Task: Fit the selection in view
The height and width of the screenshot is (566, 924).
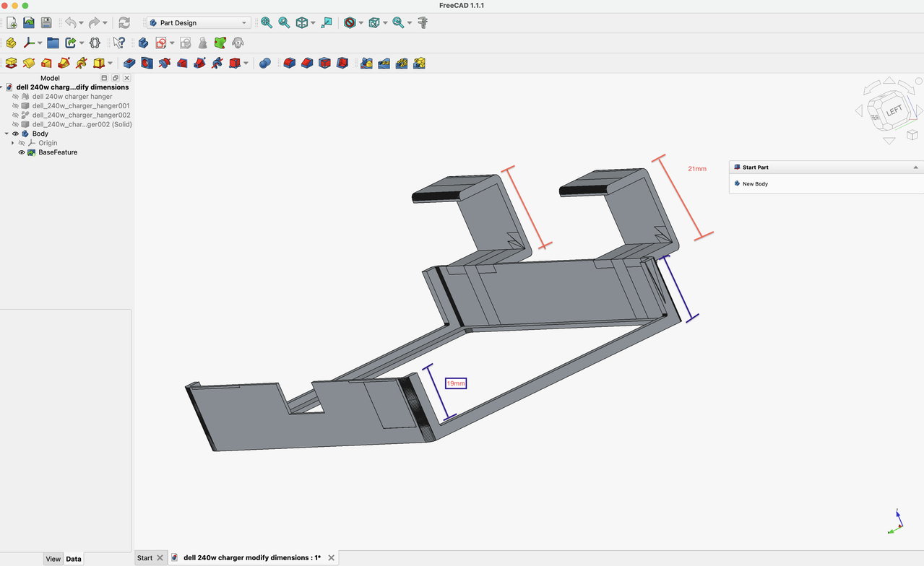Action: pyautogui.click(x=284, y=23)
